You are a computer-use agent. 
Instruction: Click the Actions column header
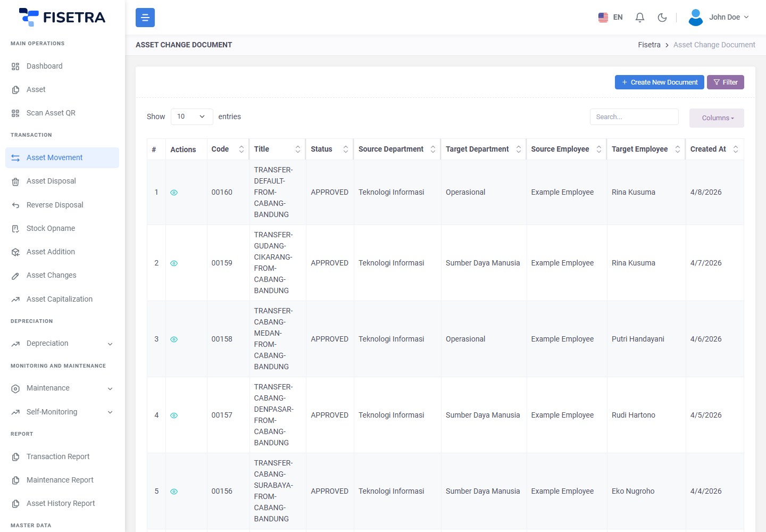click(186, 149)
